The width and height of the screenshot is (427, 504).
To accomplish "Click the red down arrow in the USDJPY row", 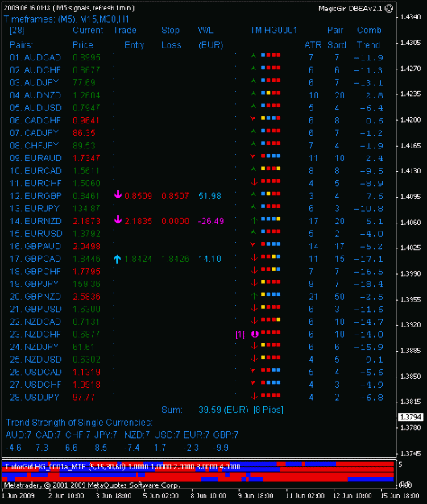I will click(254, 396).
